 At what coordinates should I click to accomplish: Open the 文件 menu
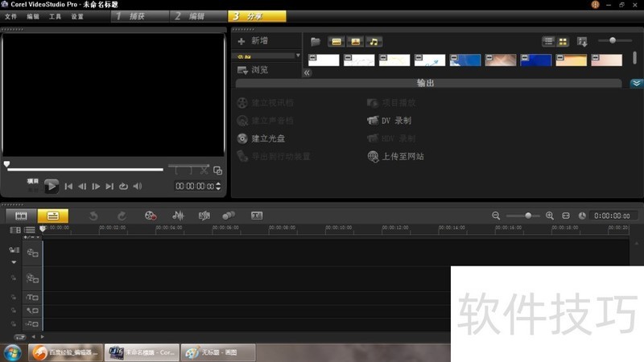coord(11,16)
